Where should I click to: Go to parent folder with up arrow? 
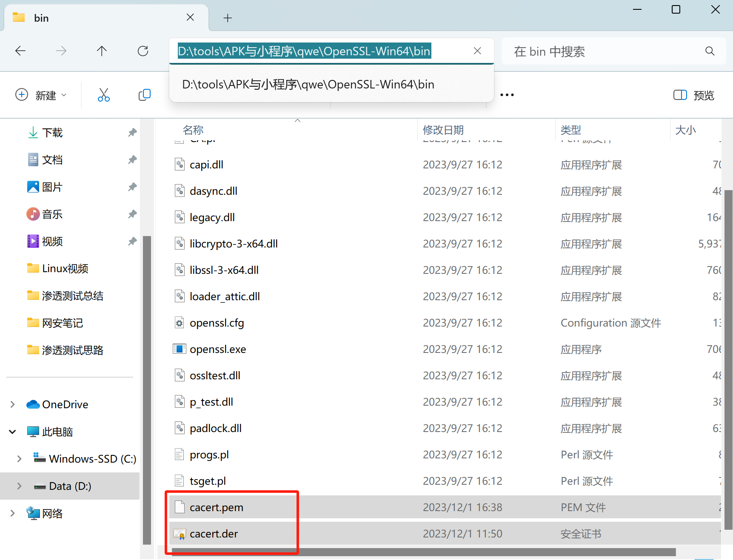coord(102,51)
